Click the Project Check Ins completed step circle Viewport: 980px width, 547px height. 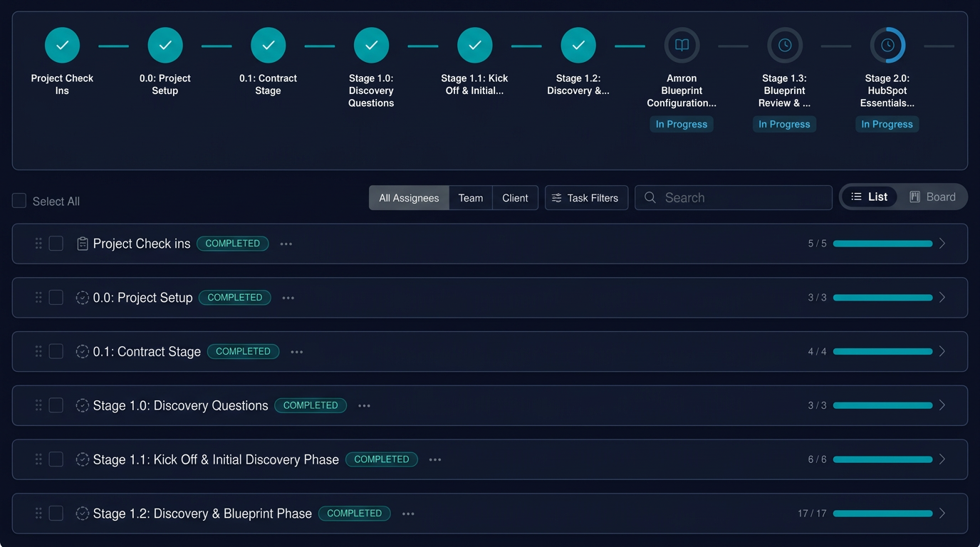62,46
